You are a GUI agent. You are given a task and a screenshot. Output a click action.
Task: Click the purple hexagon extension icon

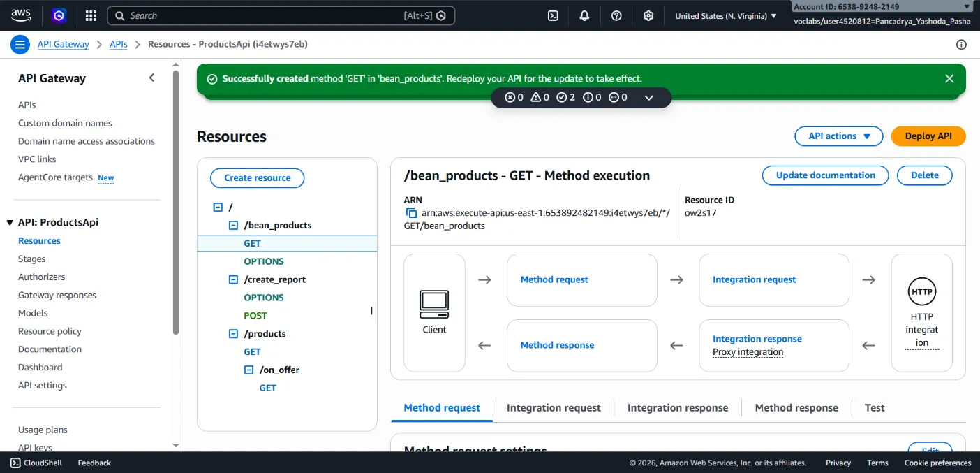pos(59,15)
